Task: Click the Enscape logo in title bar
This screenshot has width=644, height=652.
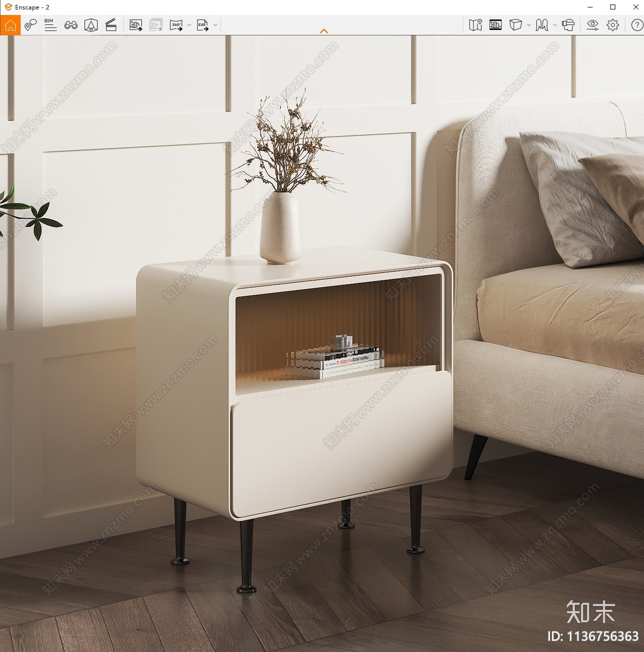Action: 8,7
